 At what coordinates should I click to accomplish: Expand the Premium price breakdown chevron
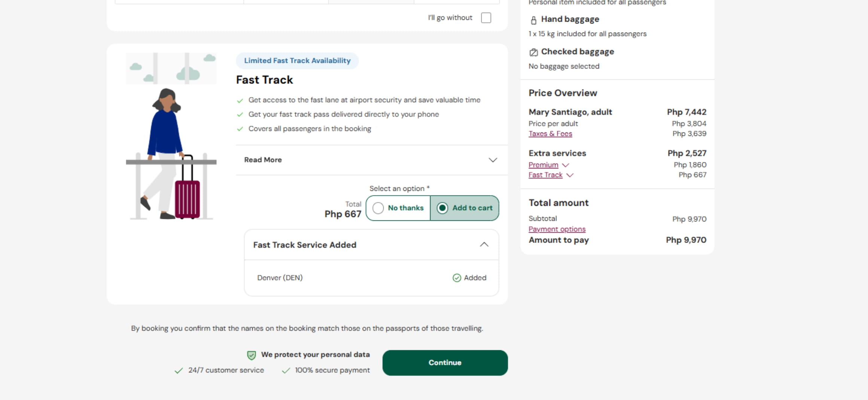(x=565, y=165)
